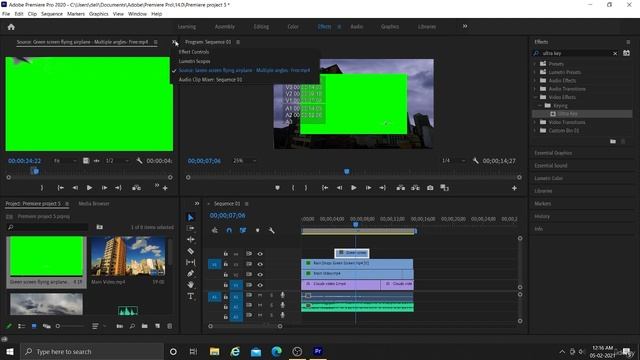Activate the Slip tool
Viewport: 640px width, 360px height.
(191, 262)
